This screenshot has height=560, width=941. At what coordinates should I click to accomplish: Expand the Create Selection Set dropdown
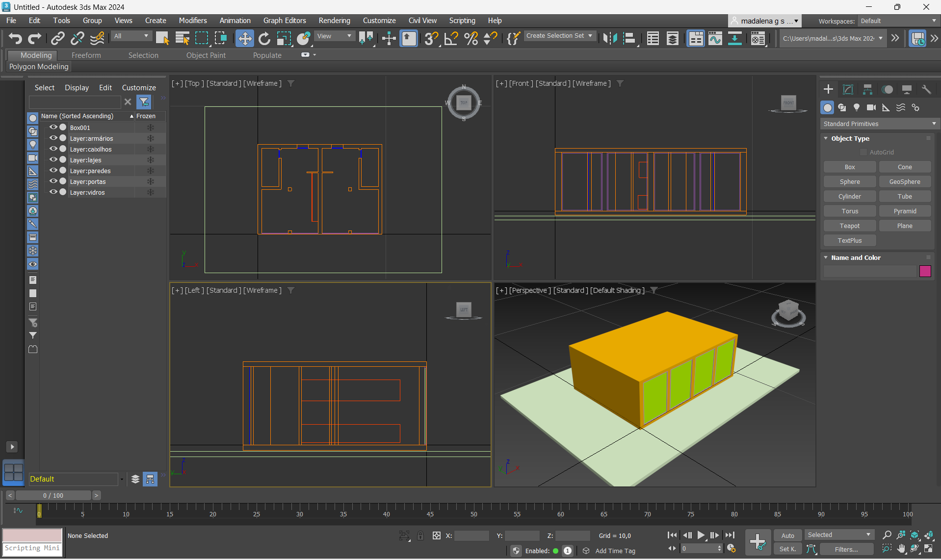click(590, 36)
